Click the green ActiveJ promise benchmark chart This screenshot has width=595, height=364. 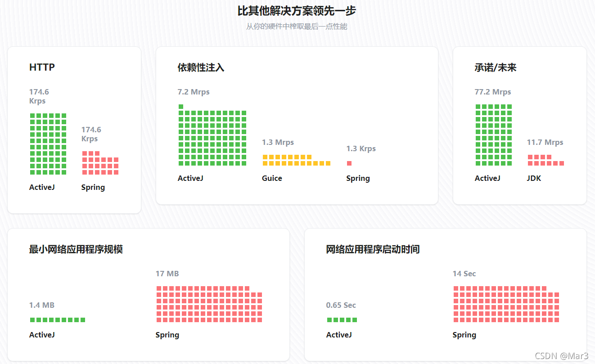click(x=493, y=135)
